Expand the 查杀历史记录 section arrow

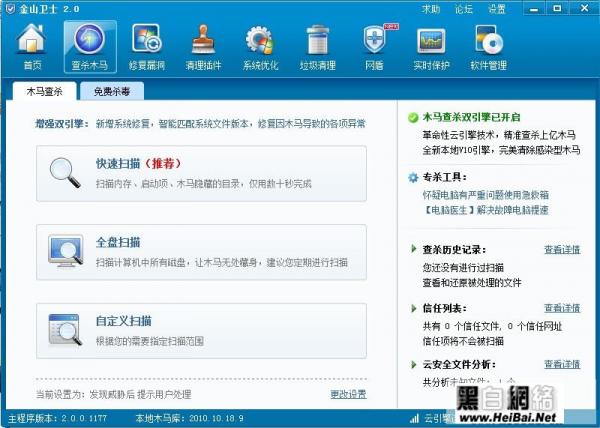click(x=413, y=249)
